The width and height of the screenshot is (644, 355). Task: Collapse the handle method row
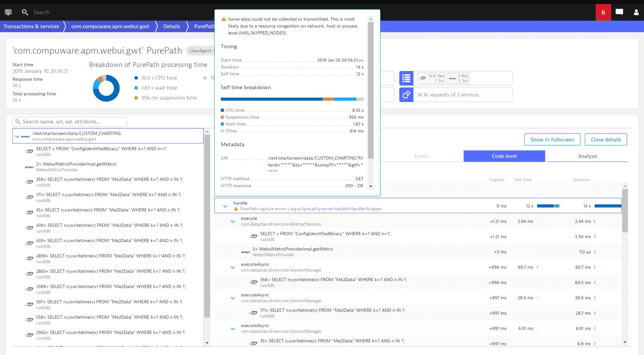point(225,206)
